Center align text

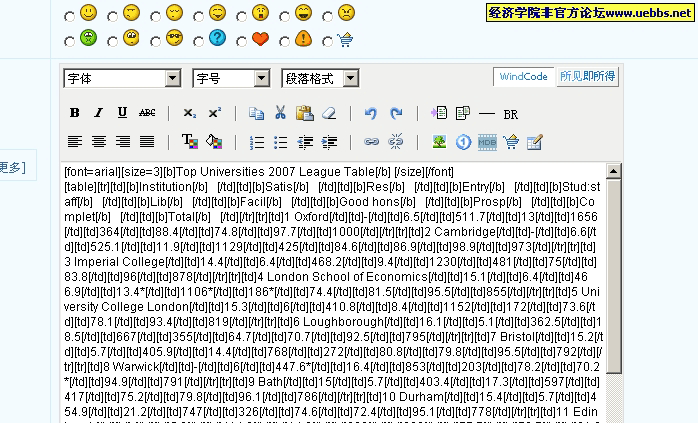(x=99, y=142)
